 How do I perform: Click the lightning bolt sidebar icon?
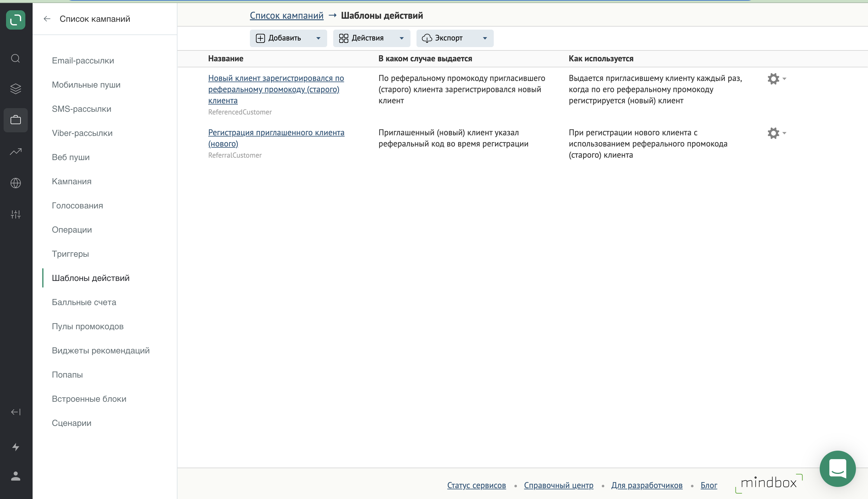coord(16,447)
